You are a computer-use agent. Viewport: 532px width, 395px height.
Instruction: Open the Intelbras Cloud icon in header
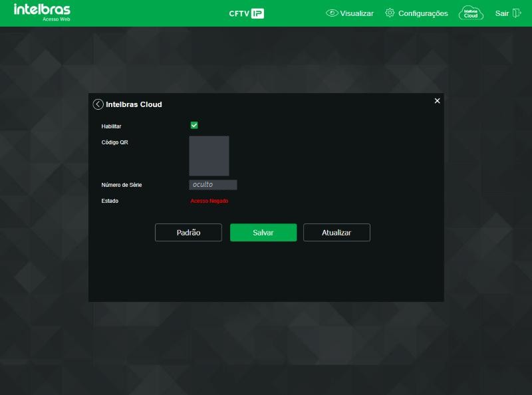tap(471, 13)
